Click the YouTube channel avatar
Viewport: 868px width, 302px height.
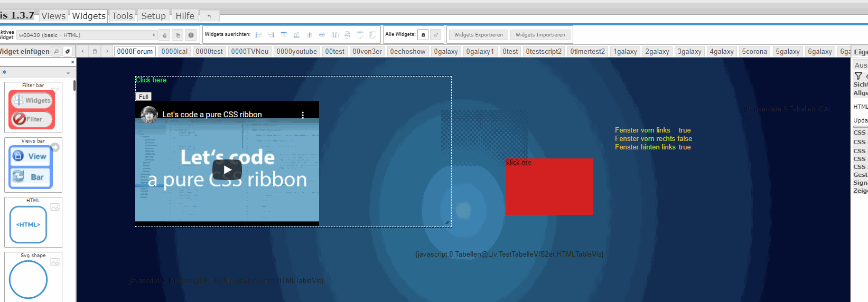[x=149, y=115]
